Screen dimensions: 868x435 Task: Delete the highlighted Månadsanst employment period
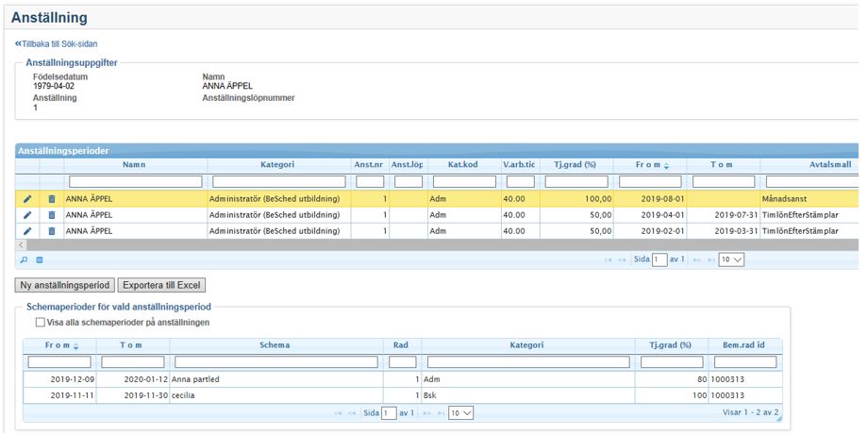(x=52, y=199)
